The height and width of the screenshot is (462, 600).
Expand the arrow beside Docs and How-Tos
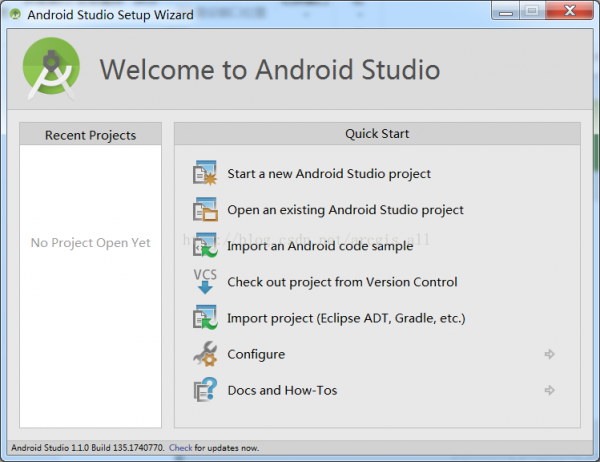[x=549, y=390]
